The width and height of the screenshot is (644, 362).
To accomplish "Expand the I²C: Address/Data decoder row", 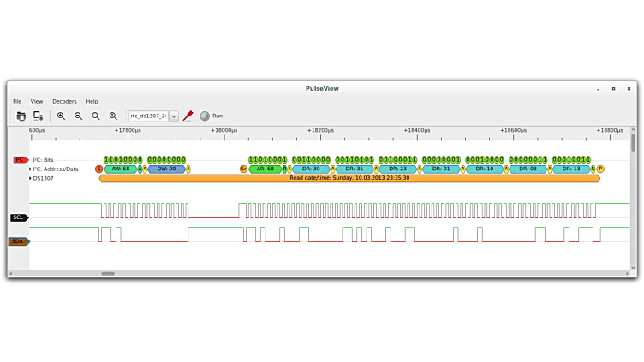I will coord(30,169).
